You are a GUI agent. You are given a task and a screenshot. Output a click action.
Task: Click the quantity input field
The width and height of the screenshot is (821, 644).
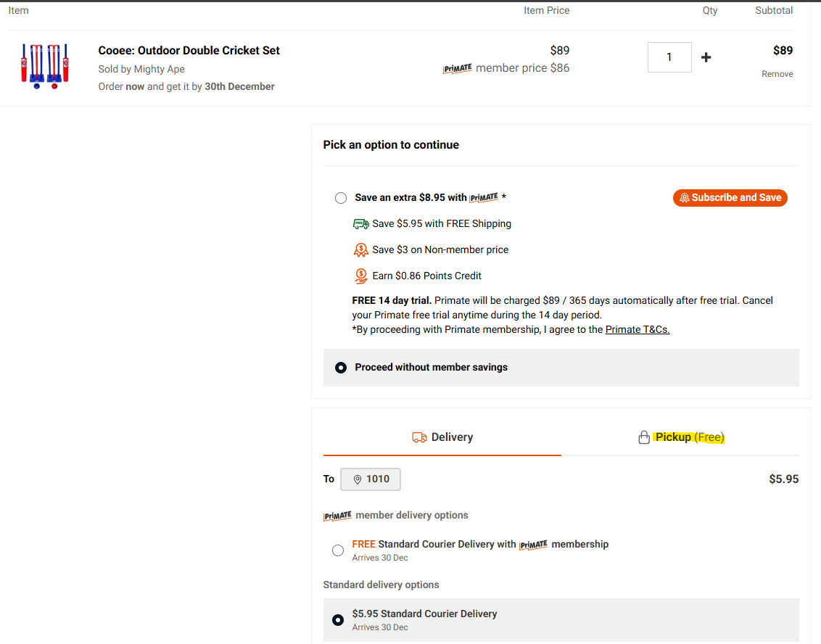point(669,57)
